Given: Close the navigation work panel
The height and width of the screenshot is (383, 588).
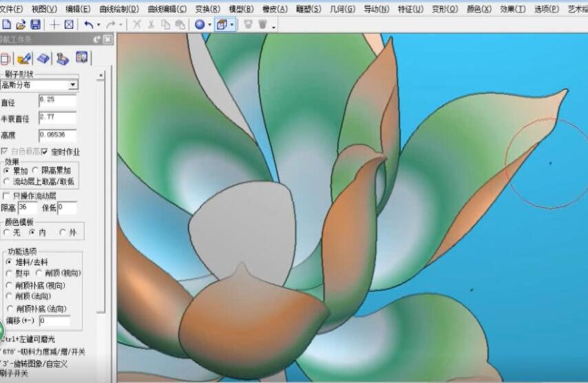Looking at the screenshot, I should point(107,41).
